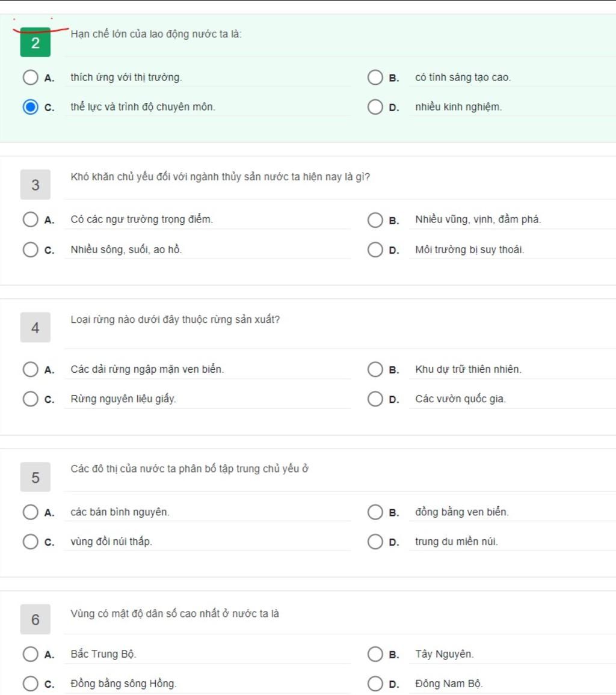The height and width of the screenshot is (695, 616).
Task: Select answer A 'thích ứng với thị trường'
Action: coord(30,78)
